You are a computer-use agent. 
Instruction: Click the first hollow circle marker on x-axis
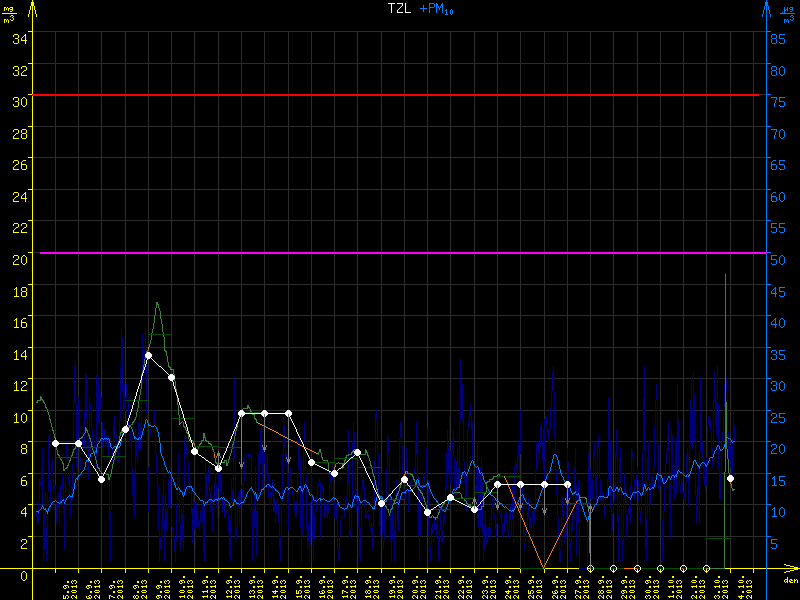pos(590,568)
